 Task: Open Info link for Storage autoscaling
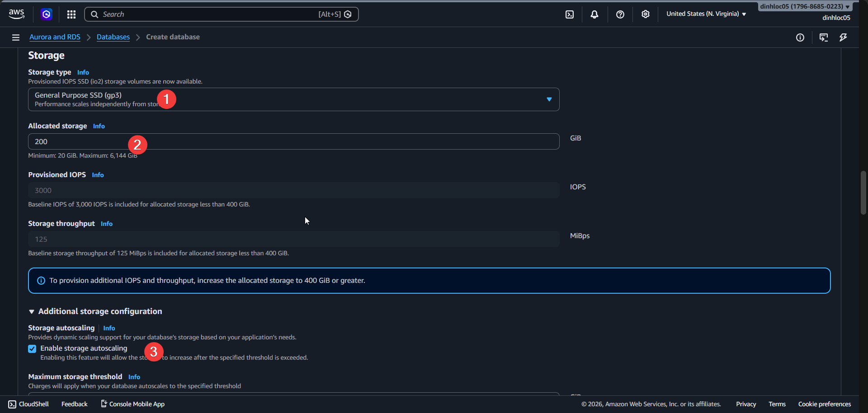coord(109,328)
